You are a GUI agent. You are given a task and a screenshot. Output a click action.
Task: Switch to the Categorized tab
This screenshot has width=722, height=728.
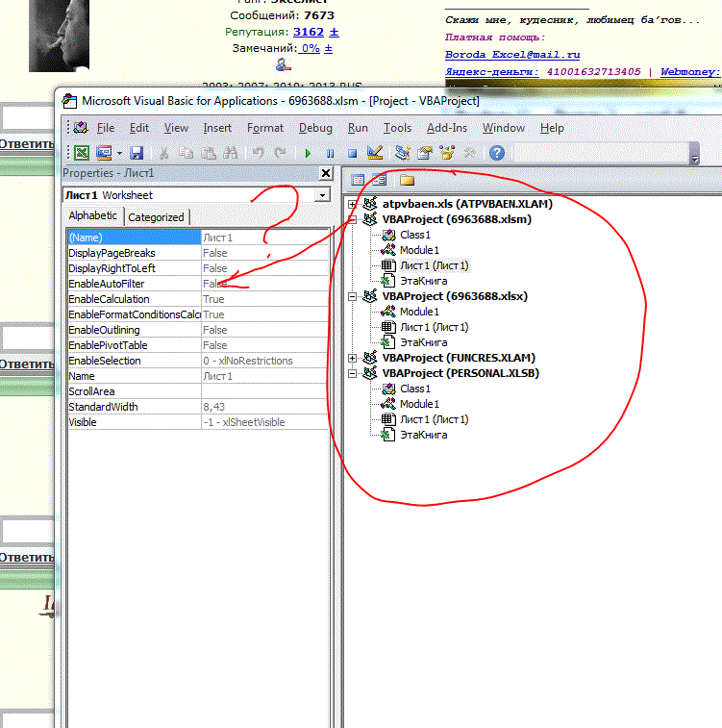click(156, 217)
